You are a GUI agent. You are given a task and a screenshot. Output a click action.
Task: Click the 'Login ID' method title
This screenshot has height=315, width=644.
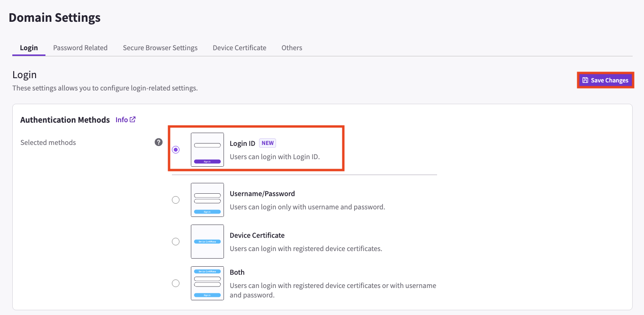pyautogui.click(x=242, y=144)
